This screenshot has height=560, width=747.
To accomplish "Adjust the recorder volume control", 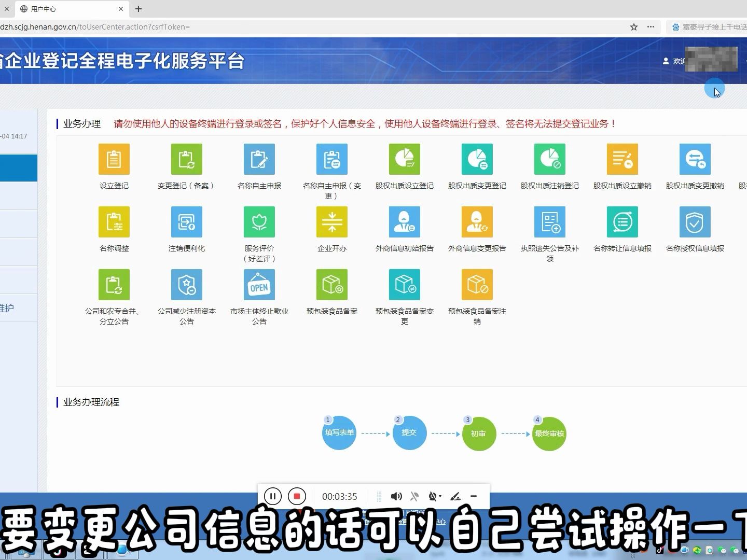I will pos(396,496).
